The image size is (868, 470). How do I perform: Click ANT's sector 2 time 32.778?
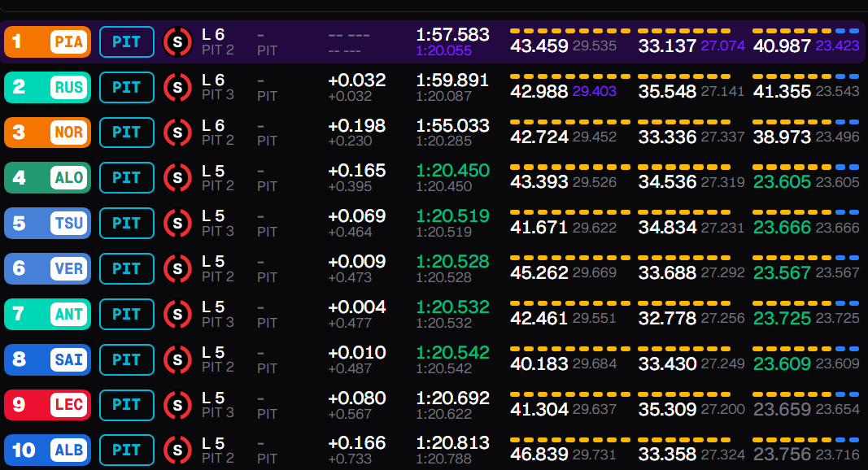667,318
